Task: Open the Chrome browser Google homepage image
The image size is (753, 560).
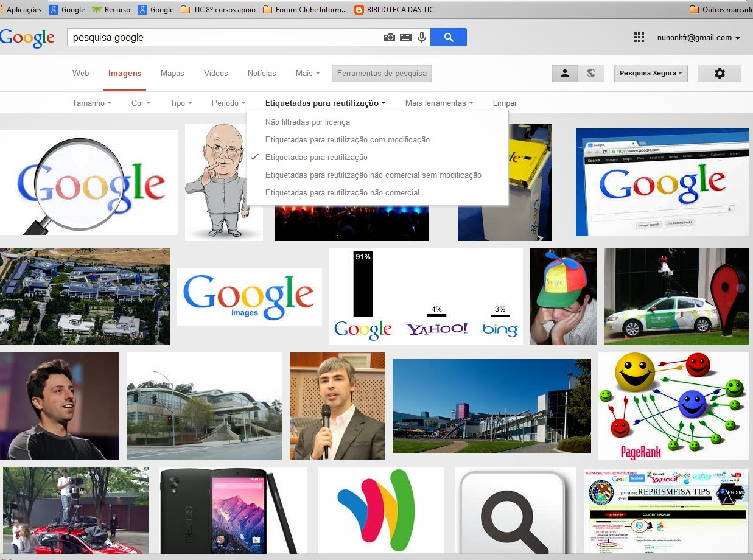Action: (x=662, y=182)
